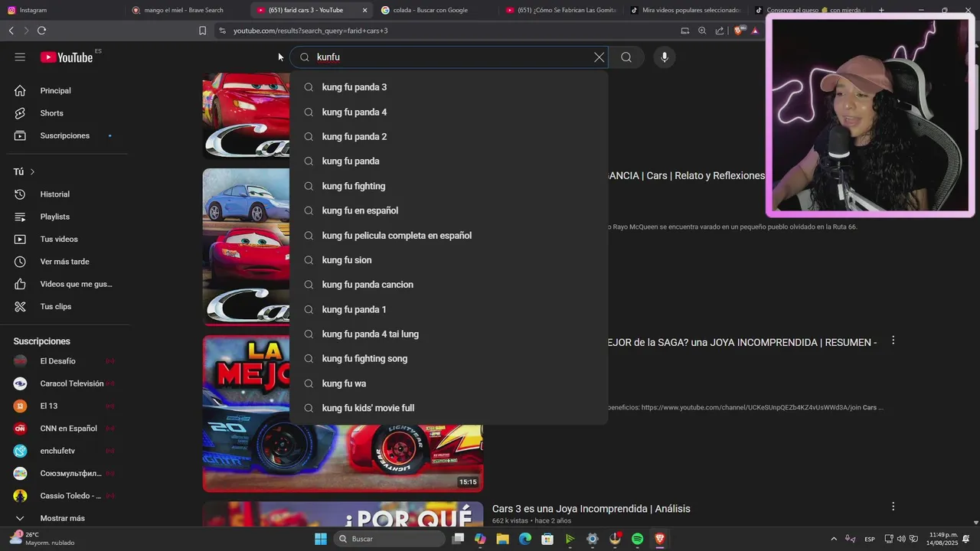Select suggestion kung fu sion
Viewport: 980px width, 551px height.
point(449,260)
